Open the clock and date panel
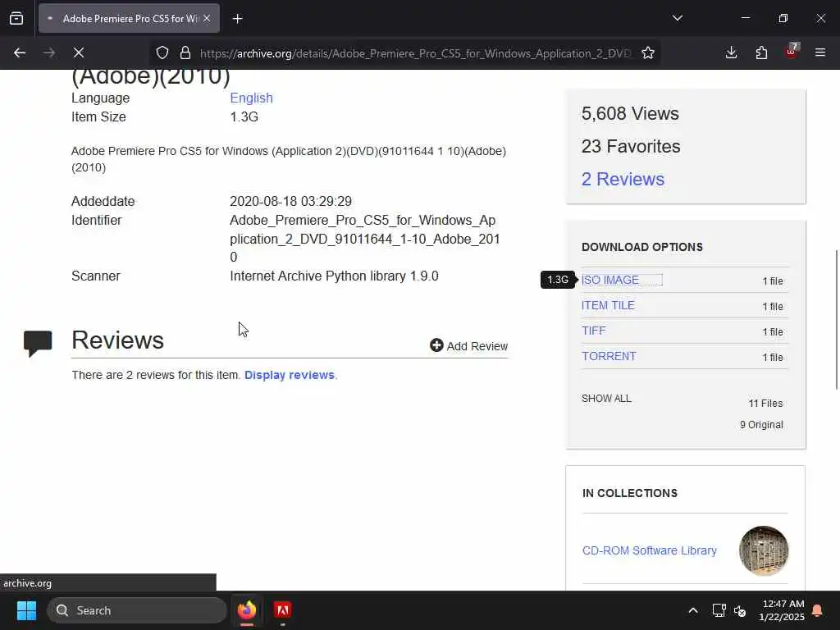Viewport: 840px width, 630px height. click(782, 610)
